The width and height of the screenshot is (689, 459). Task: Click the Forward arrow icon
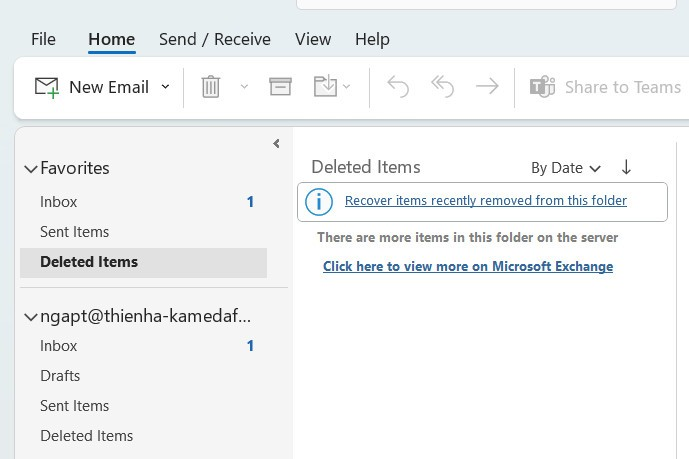click(487, 87)
